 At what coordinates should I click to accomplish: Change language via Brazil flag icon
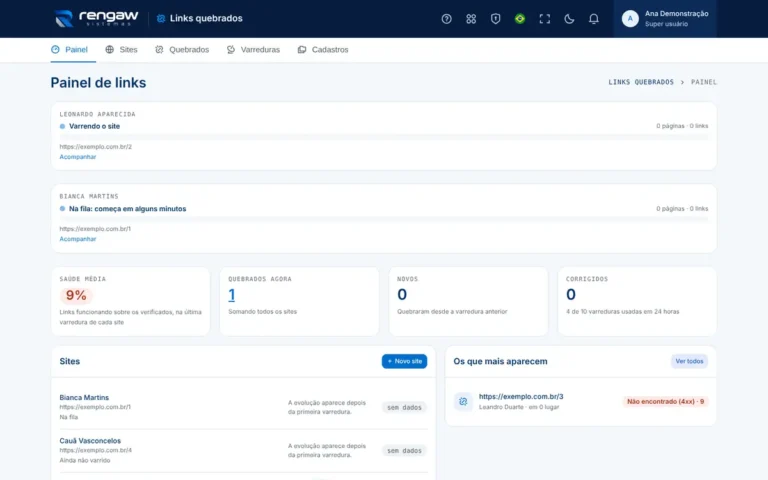pyautogui.click(x=520, y=19)
